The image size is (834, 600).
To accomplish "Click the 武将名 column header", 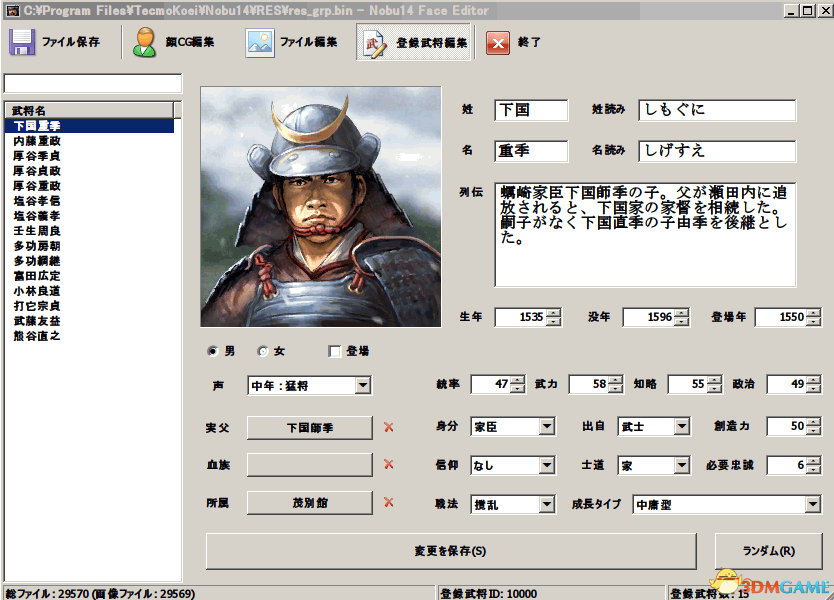I will (89, 110).
